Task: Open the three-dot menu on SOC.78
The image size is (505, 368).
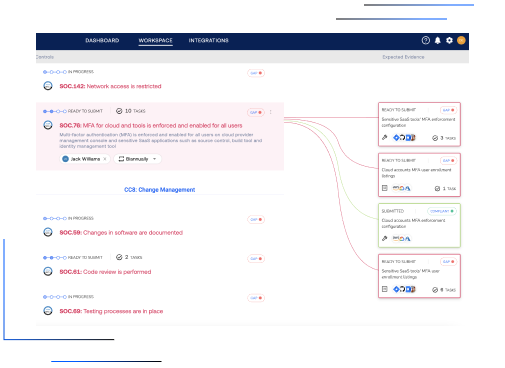Action: [x=271, y=112]
